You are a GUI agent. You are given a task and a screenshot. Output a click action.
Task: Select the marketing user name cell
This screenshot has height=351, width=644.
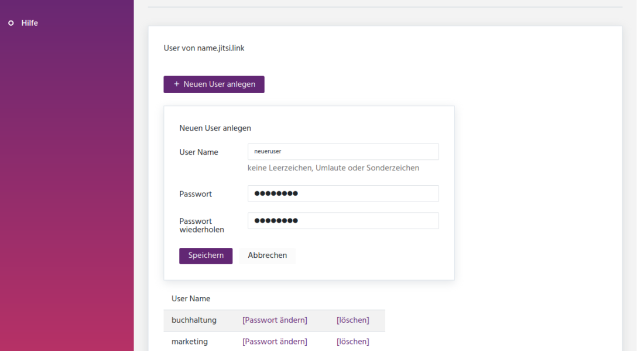pos(189,342)
